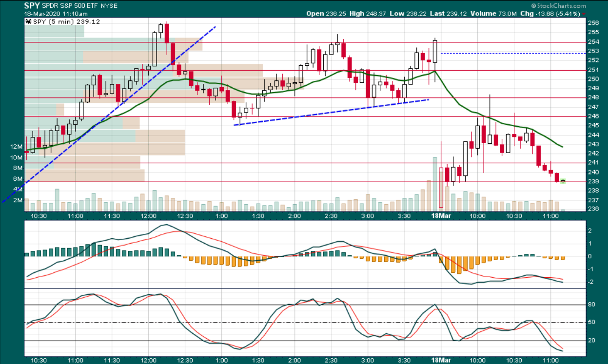Click the 2:30 label on the bottom time axis
This screenshot has width=608, height=364.
331,360
